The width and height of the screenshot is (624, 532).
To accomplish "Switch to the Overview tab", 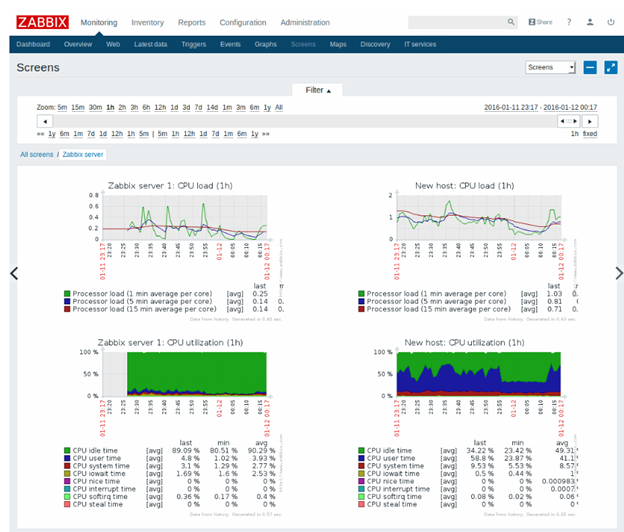I will (78, 44).
